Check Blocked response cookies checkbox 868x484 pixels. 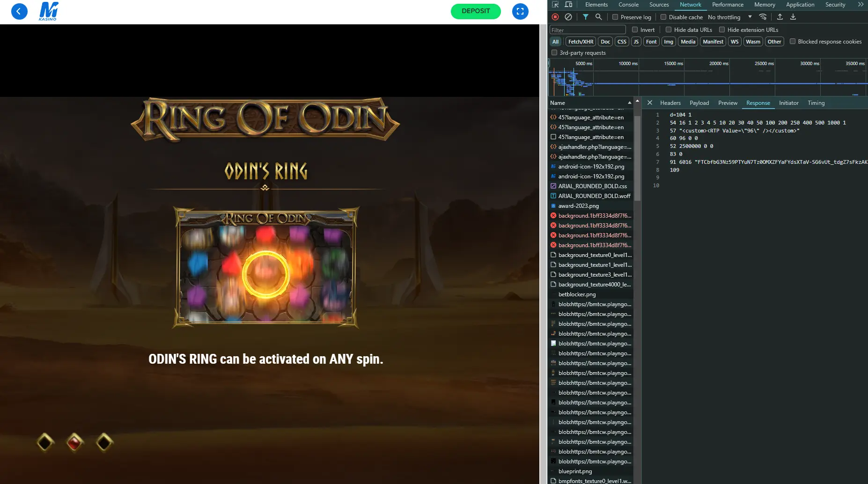click(x=793, y=41)
